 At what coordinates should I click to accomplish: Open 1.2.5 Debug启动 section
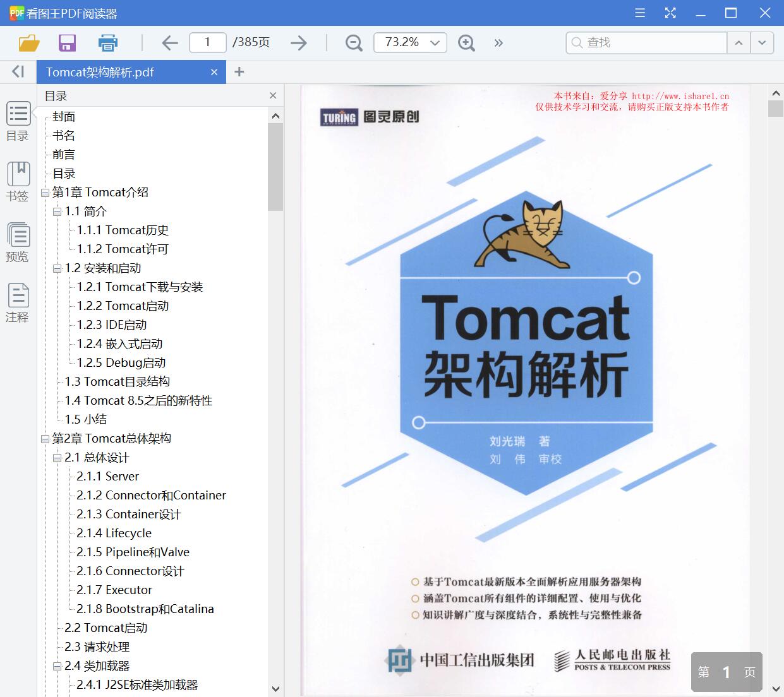click(x=121, y=363)
